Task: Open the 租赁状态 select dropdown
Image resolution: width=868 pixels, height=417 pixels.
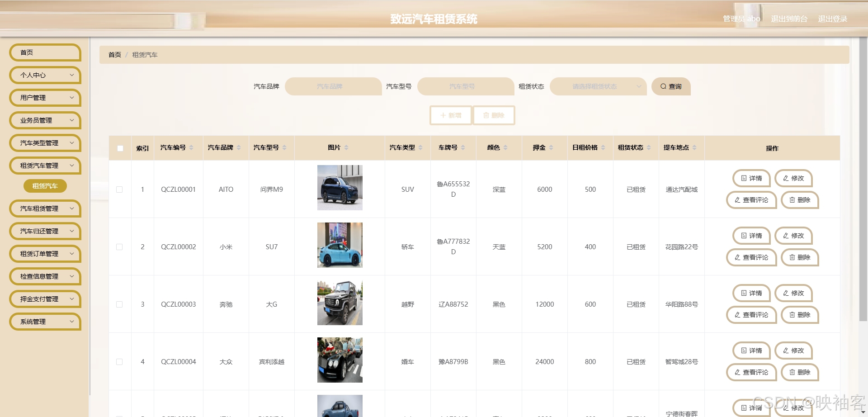Action: (x=599, y=86)
